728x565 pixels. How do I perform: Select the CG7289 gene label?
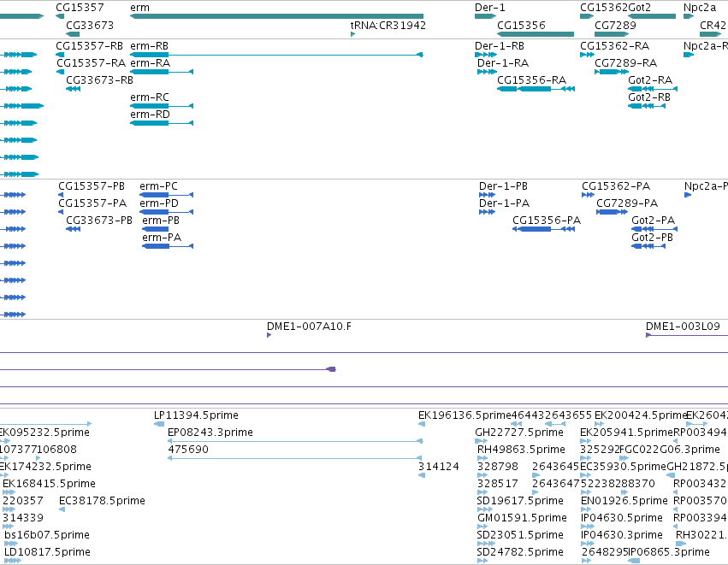tap(615, 26)
